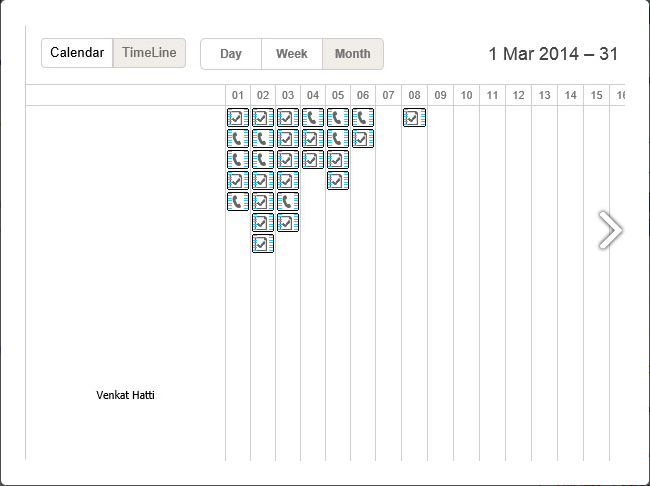Open the first task icon under day 01
This screenshot has height=486, width=650.
[x=238, y=118]
